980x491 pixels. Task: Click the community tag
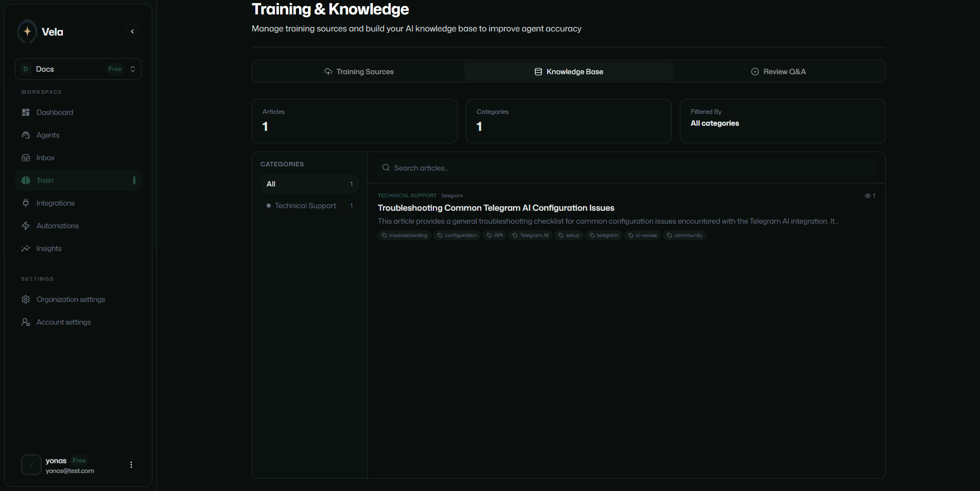coord(685,235)
